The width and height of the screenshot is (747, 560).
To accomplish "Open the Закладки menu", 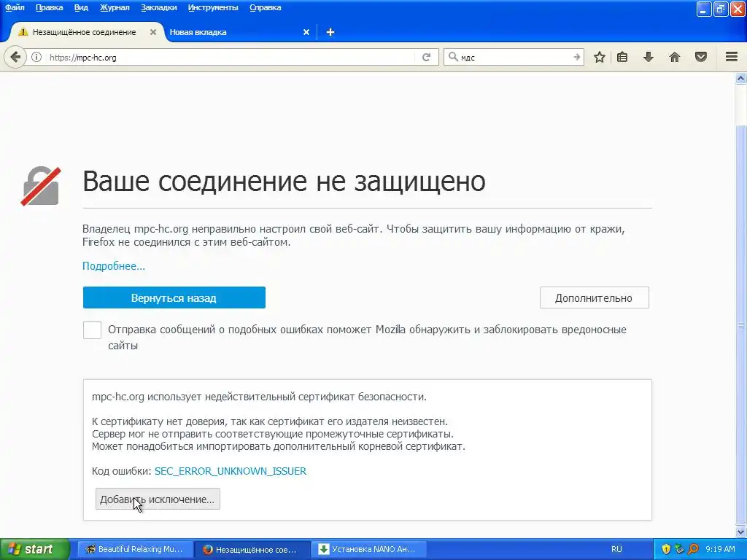I will [x=158, y=7].
